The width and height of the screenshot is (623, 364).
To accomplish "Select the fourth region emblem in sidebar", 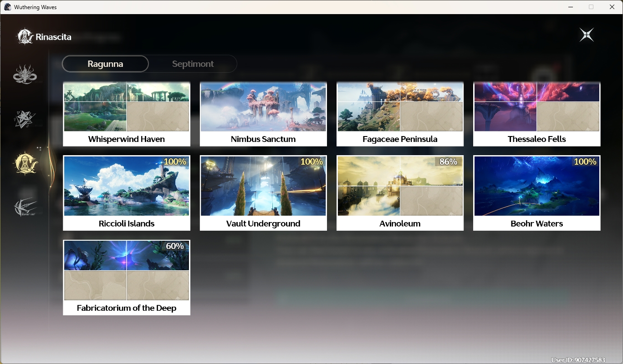I will pos(25,208).
